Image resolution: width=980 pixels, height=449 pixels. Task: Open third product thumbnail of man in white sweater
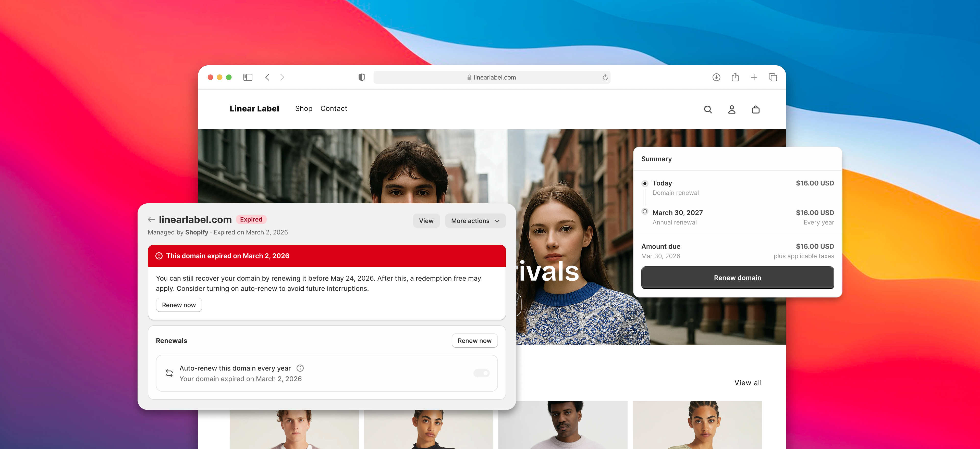click(x=563, y=425)
